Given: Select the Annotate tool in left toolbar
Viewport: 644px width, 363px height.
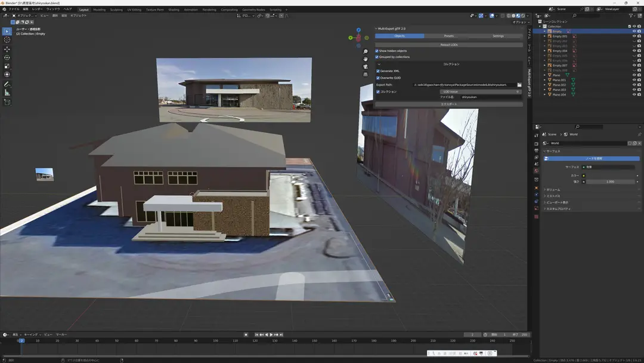Looking at the screenshot, I should pyautogui.click(x=7, y=84).
